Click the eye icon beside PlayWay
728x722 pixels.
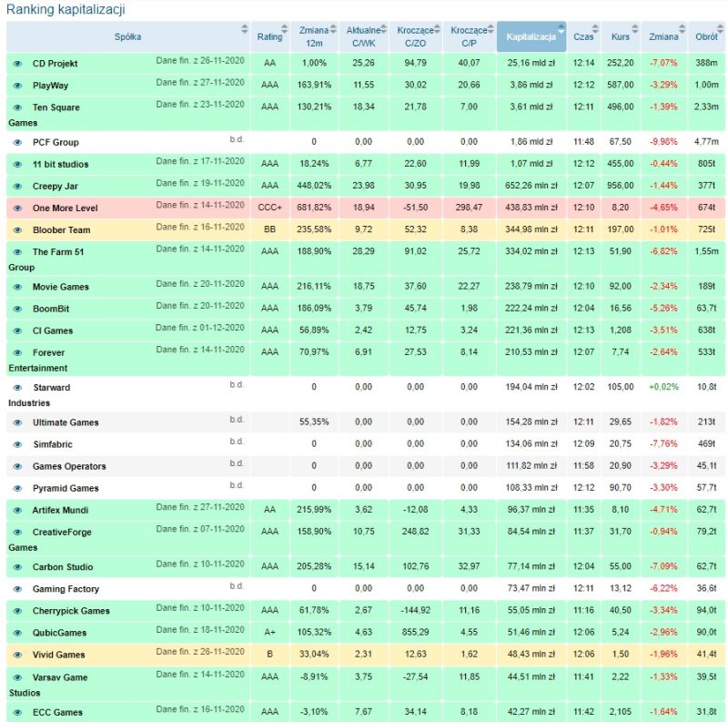point(17,86)
